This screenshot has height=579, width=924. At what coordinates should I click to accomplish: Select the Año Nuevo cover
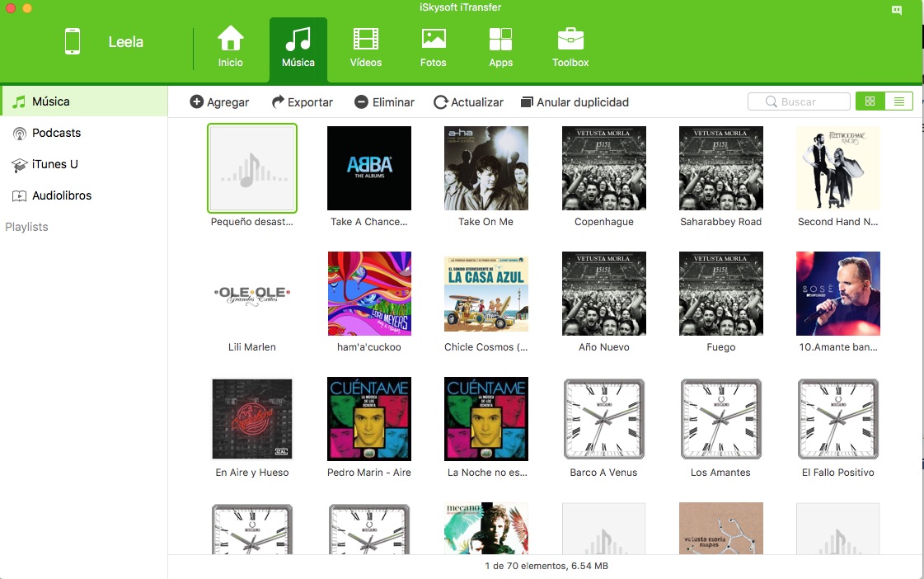click(604, 294)
